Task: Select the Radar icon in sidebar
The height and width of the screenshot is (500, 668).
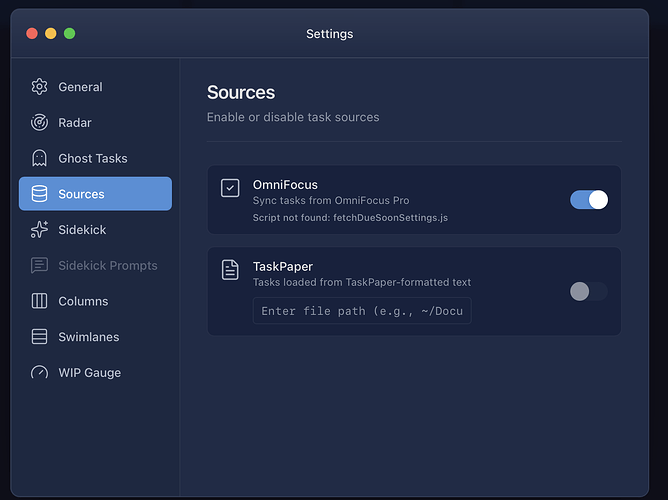Action: point(39,123)
